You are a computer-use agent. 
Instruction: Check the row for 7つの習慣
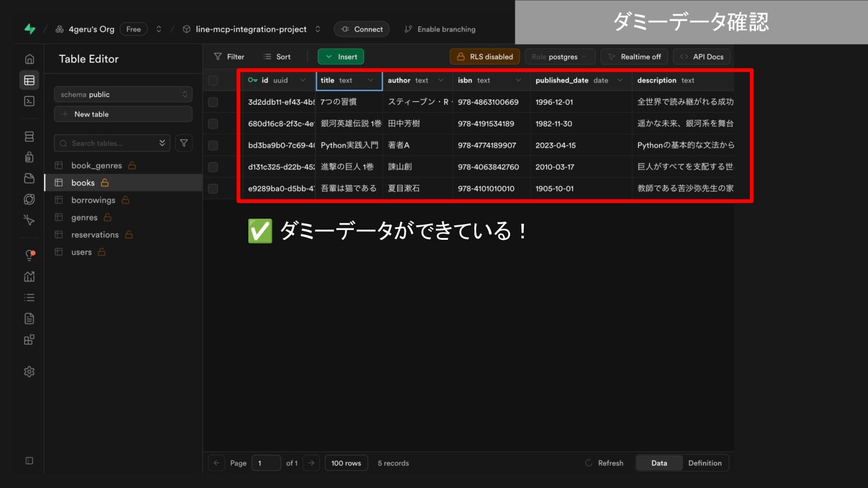coord(213,102)
